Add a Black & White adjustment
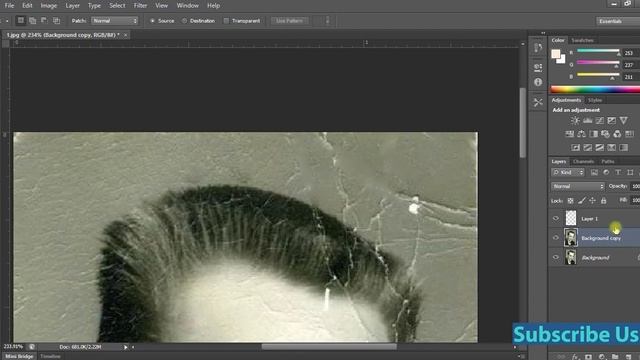The width and height of the screenshot is (640, 360). click(593, 134)
